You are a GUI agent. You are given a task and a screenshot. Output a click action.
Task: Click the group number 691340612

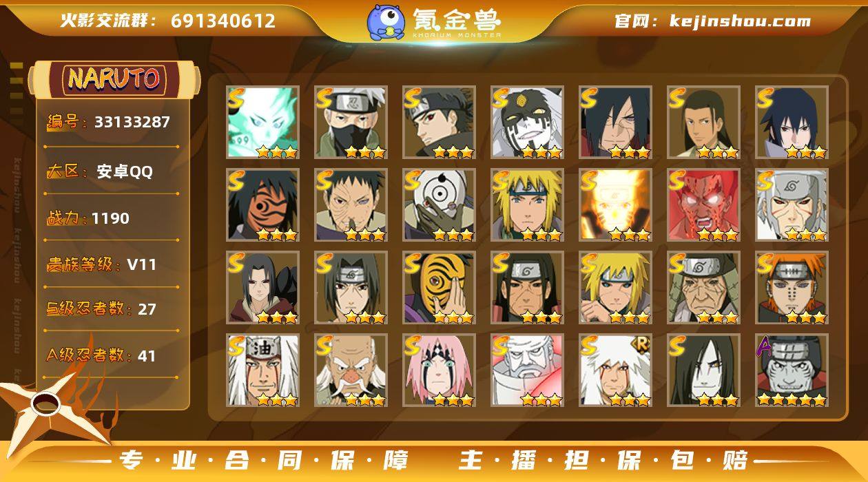223,21
